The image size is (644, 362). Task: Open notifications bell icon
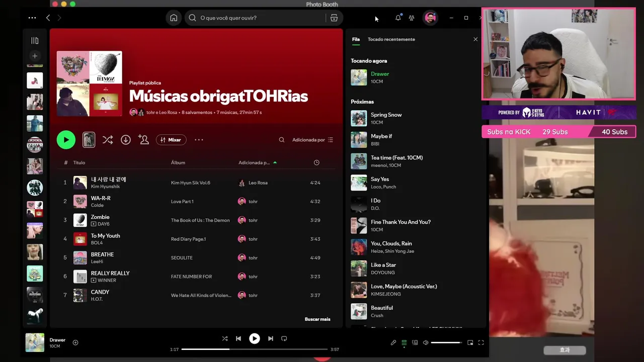pos(398,18)
